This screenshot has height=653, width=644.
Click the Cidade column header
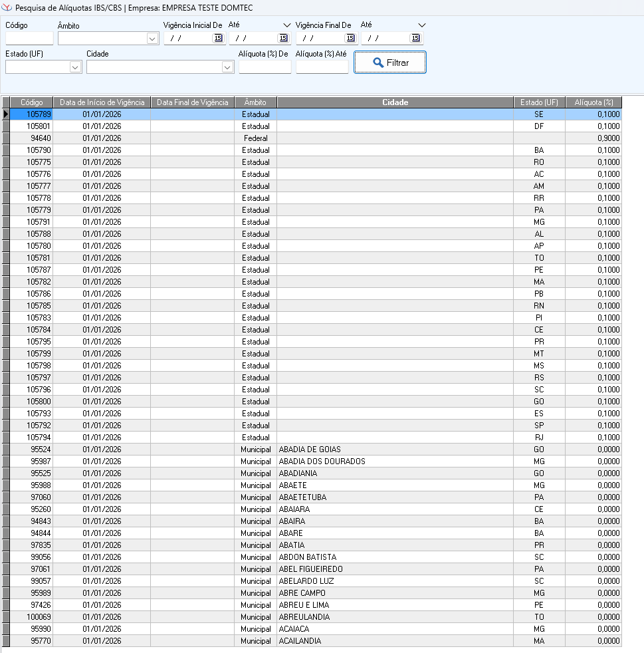click(395, 102)
